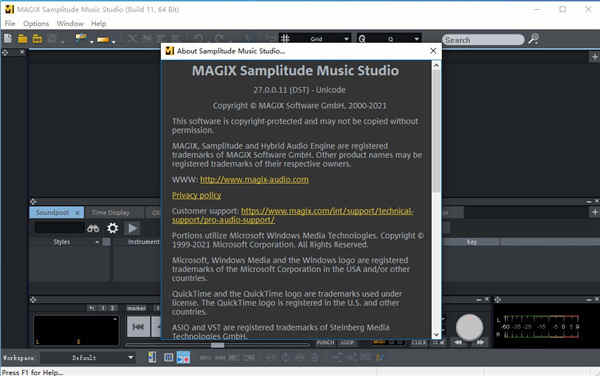This screenshot has width=600, height=376.
Task: Open a project with the folder icon
Action: [x=23, y=38]
